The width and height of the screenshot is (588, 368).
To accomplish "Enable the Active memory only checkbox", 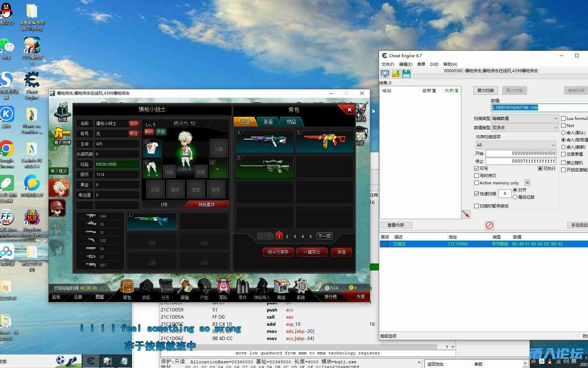I will click(x=477, y=183).
